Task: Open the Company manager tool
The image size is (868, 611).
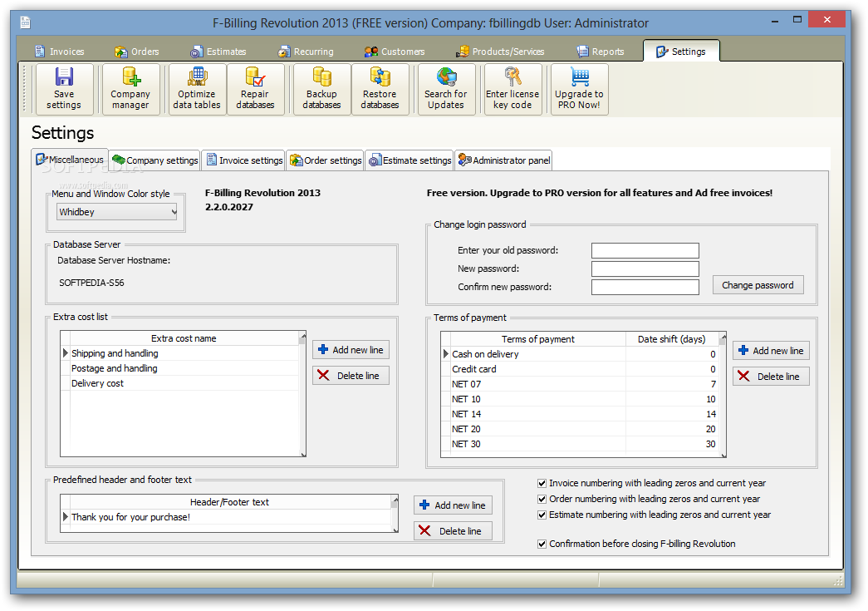Action: click(x=130, y=89)
